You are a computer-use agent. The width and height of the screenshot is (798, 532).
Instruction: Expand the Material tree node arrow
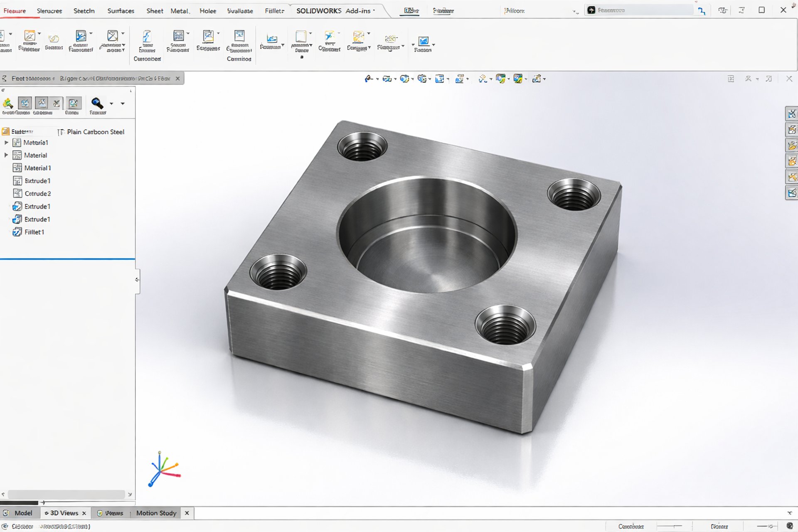pos(6,155)
